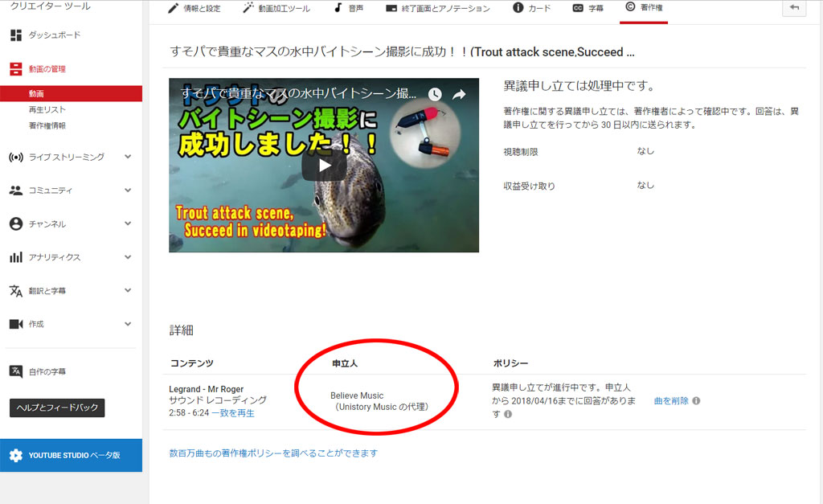The width and height of the screenshot is (823, 504).
Task: Expand the アナリティクス section
Action: click(x=128, y=257)
